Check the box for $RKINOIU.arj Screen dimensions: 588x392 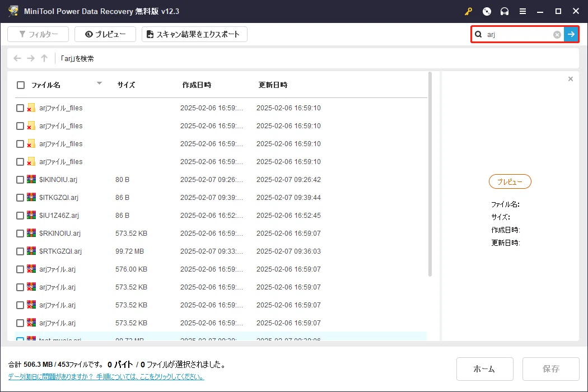(20, 234)
